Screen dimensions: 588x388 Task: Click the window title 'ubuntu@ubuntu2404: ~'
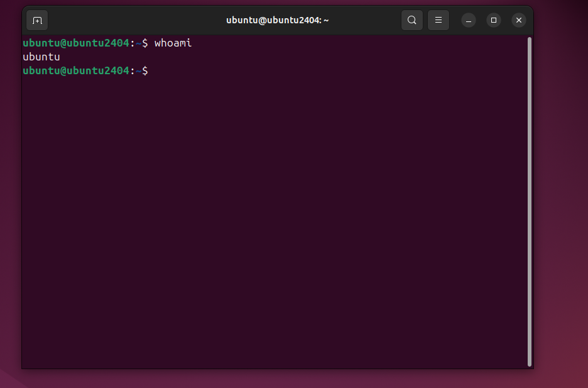click(x=277, y=20)
